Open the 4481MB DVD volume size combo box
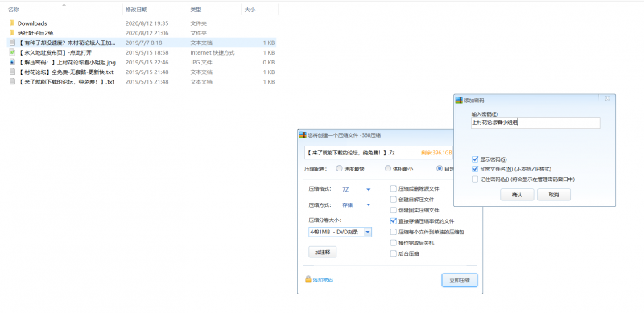Viewport: 644px width, 313px height. pyautogui.click(x=340, y=232)
